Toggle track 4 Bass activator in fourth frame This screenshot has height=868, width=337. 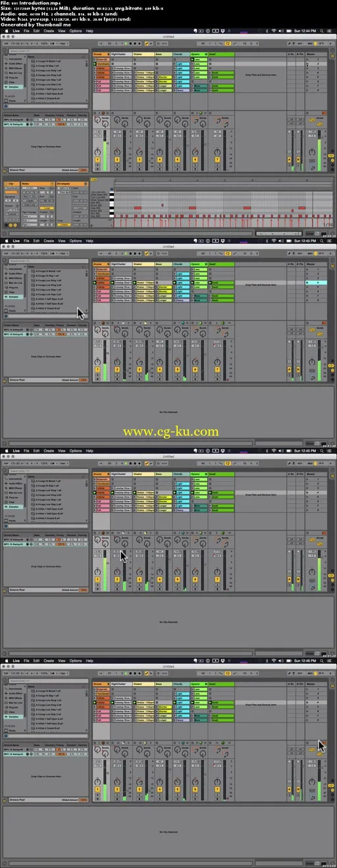[159, 789]
